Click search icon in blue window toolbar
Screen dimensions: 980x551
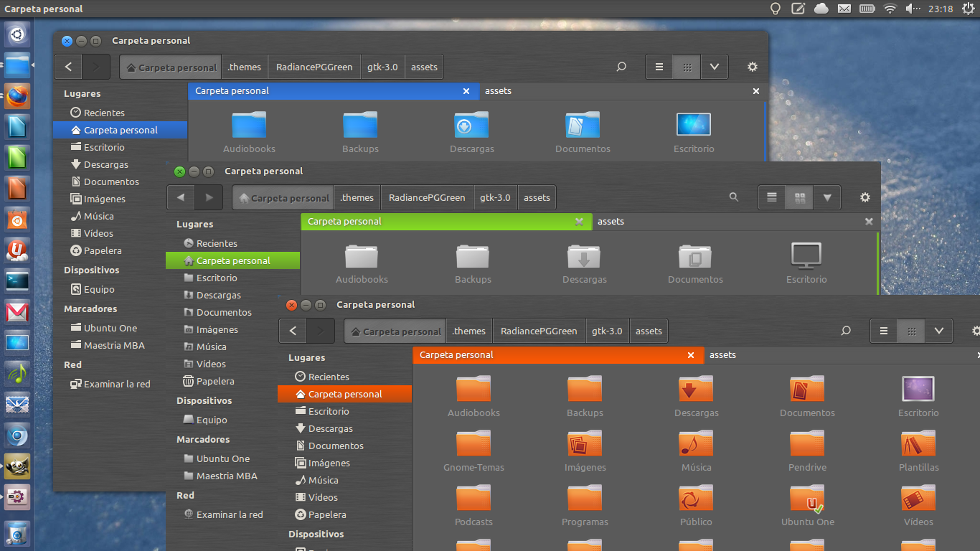pyautogui.click(x=621, y=67)
